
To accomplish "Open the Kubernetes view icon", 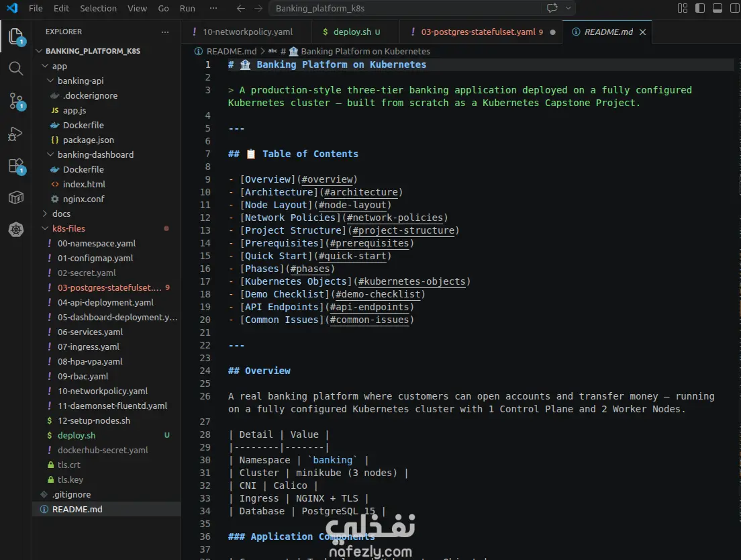I will pyautogui.click(x=16, y=229).
